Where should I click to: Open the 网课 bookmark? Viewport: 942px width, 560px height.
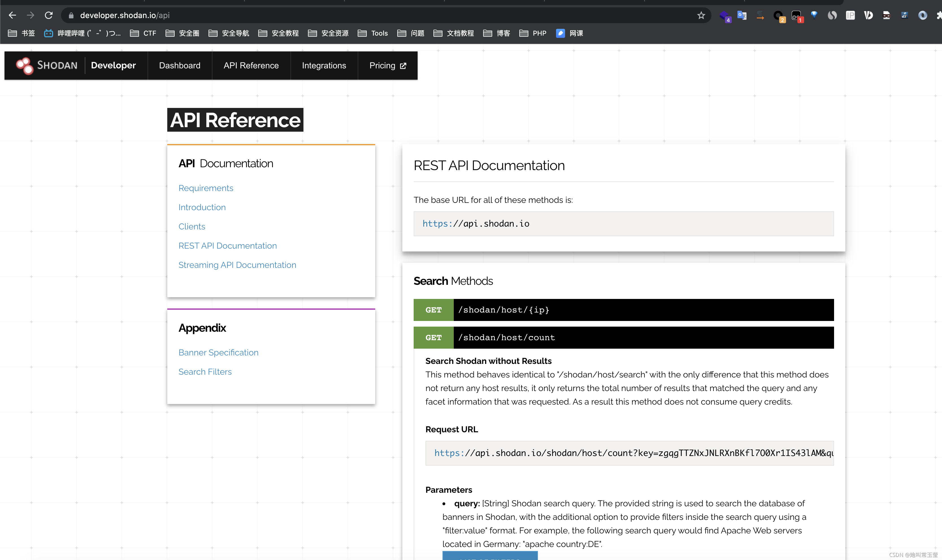[570, 33]
